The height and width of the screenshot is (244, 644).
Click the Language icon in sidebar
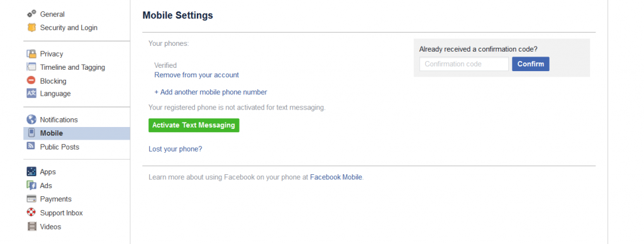tap(31, 93)
